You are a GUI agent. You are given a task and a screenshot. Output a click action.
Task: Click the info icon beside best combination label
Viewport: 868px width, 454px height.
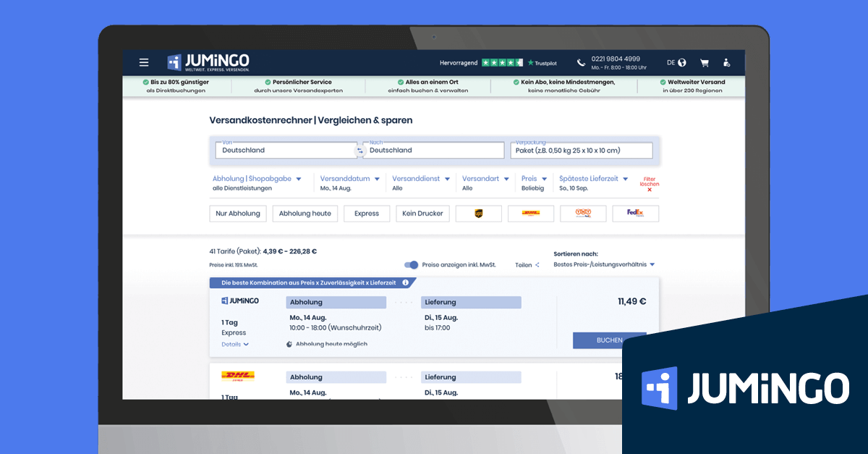click(405, 282)
